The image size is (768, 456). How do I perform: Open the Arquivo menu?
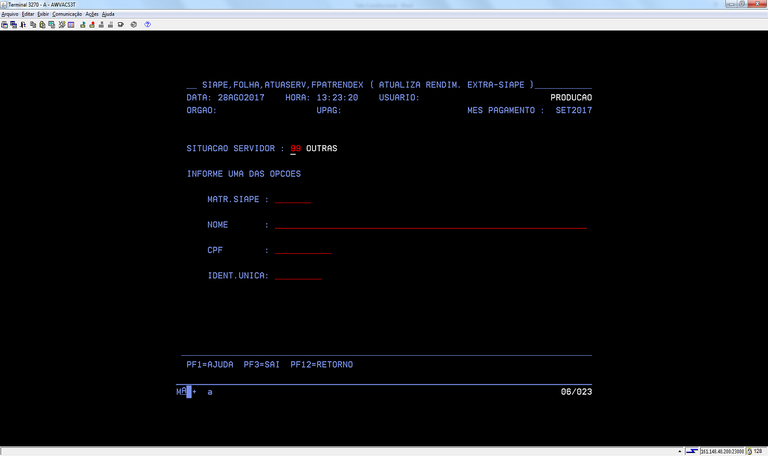[x=10, y=14]
